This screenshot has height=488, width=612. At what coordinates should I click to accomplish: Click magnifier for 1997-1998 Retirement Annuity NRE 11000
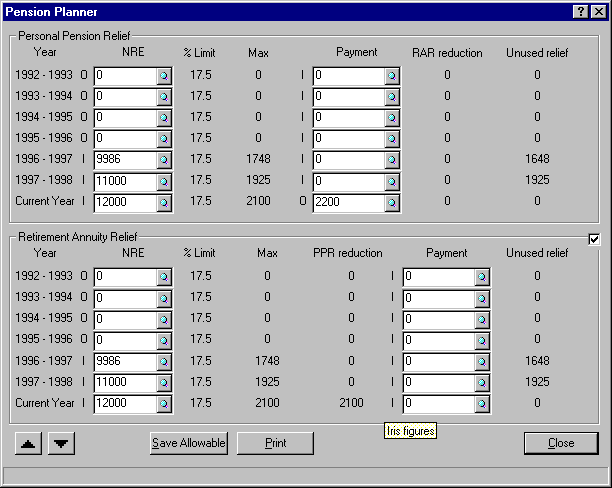[164, 383]
